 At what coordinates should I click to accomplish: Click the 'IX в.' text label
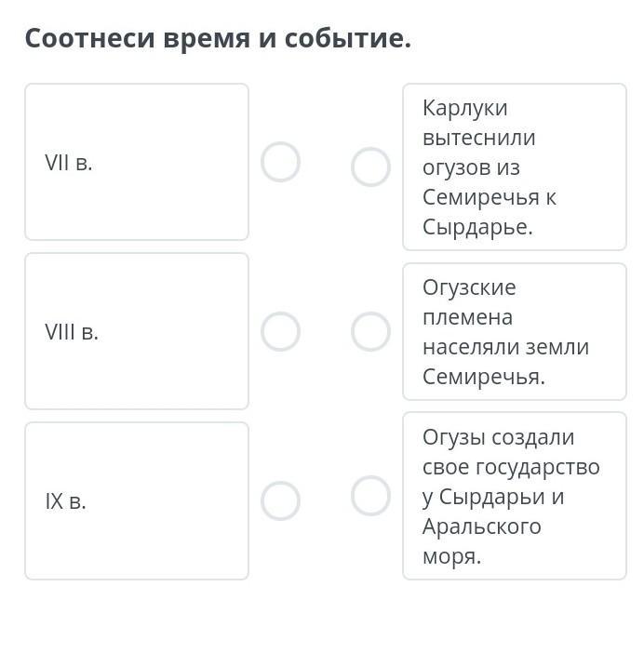click(x=66, y=501)
